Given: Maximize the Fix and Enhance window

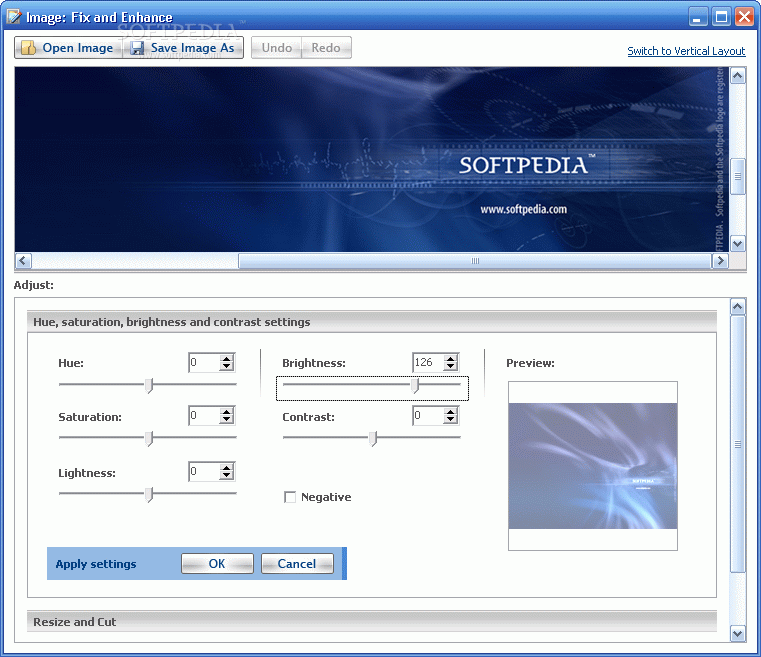Looking at the screenshot, I should [x=721, y=17].
